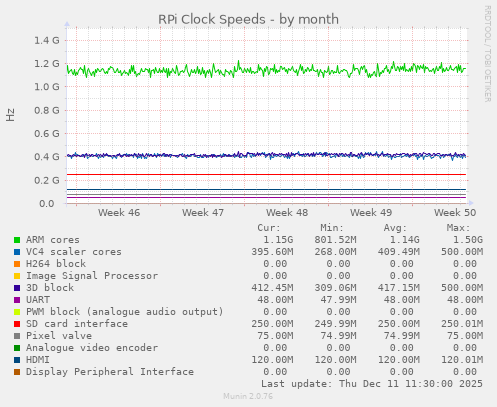
Task: Click the 'Max:' column header
Action: click(458, 228)
